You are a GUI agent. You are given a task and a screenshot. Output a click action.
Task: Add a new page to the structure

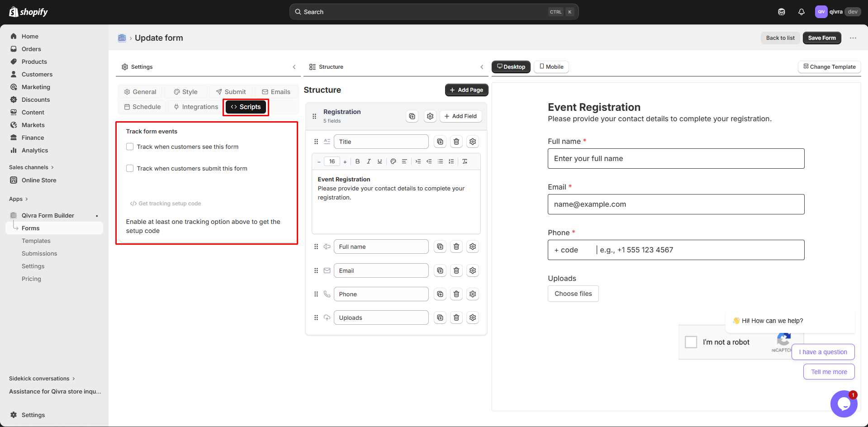coord(466,90)
